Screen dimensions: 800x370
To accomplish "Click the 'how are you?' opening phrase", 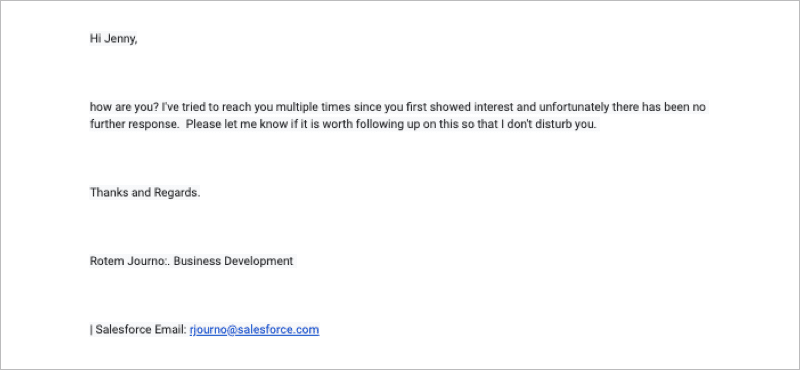I will click(x=122, y=107).
